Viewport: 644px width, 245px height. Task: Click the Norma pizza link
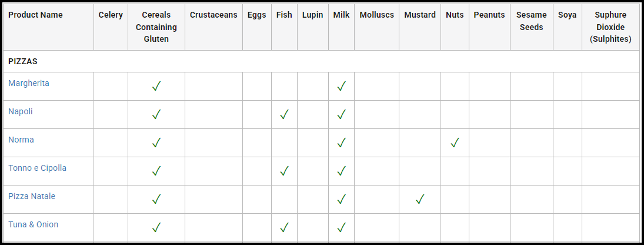tap(21, 140)
